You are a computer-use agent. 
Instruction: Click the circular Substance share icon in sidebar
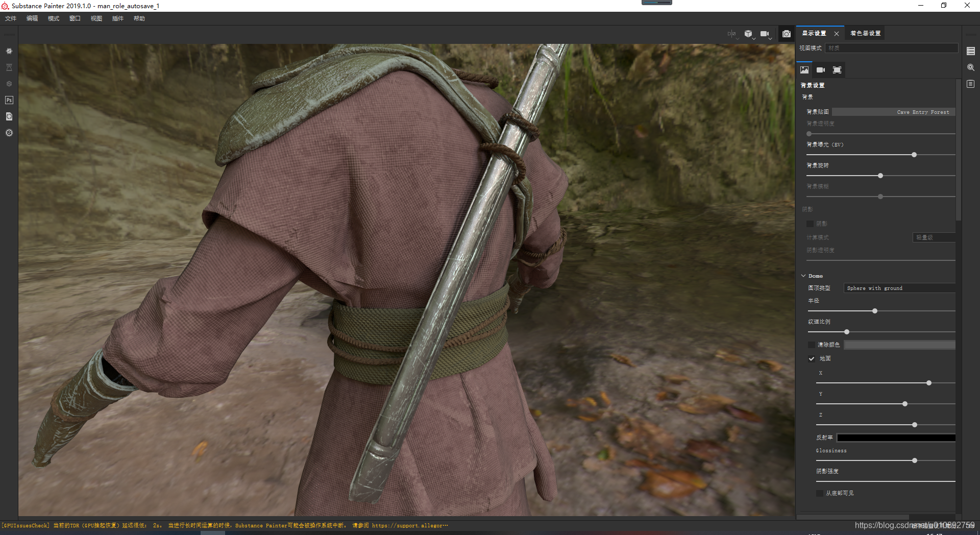click(x=9, y=133)
